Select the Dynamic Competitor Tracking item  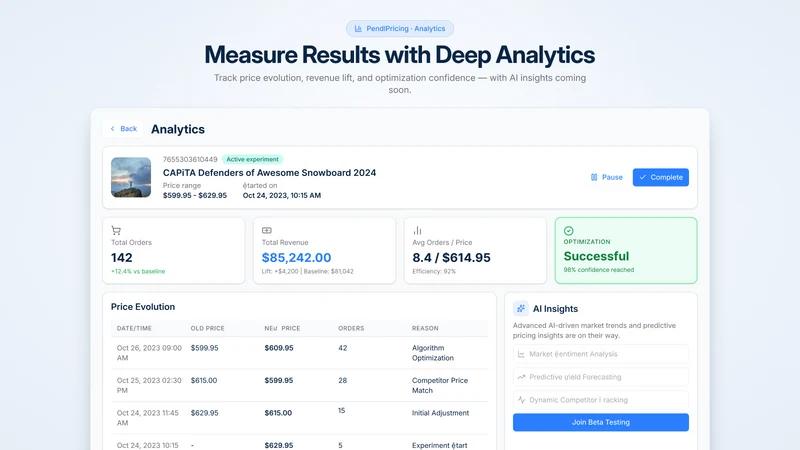[x=601, y=400]
